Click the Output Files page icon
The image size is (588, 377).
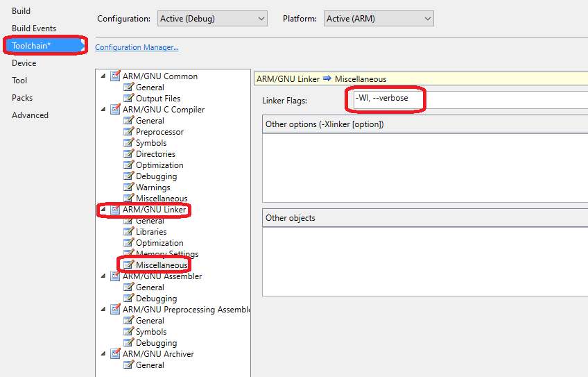(129, 98)
